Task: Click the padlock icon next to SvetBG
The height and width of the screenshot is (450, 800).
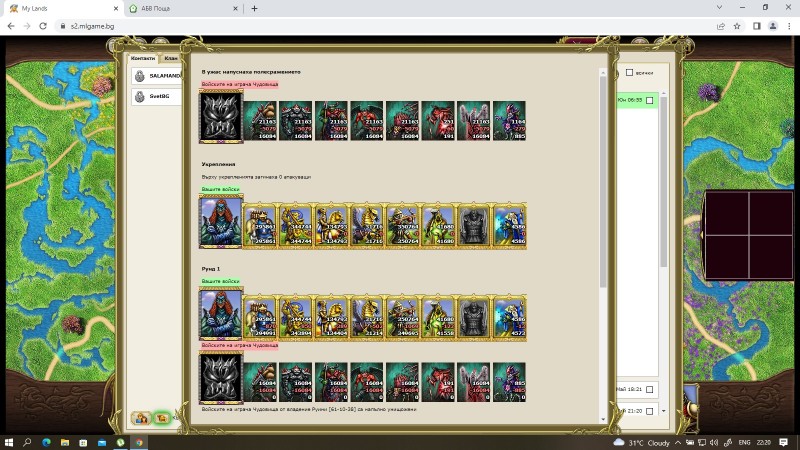Action: point(140,97)
